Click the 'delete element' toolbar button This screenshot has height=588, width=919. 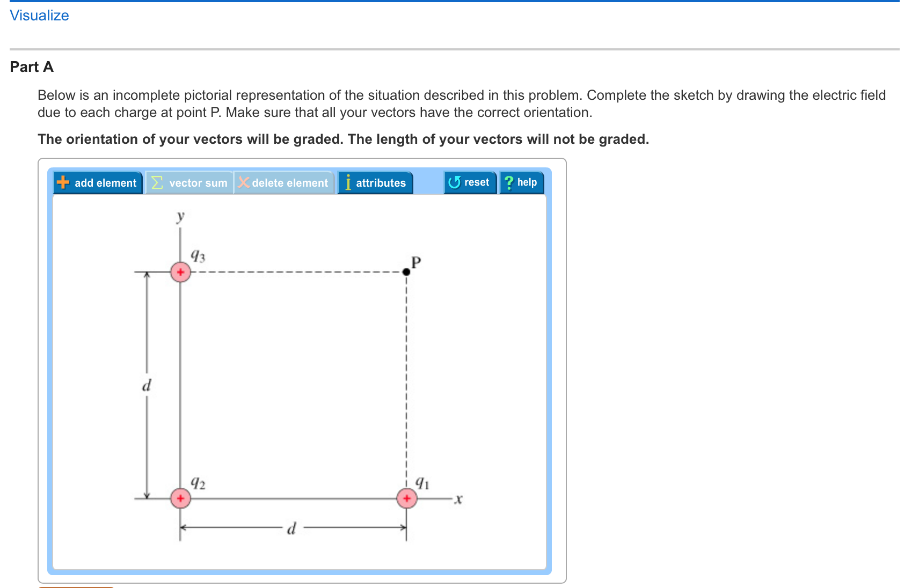283,183
